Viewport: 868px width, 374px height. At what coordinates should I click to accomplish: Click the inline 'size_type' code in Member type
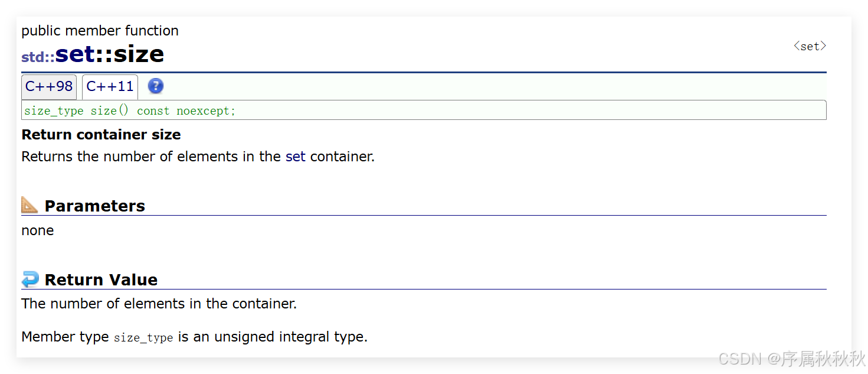(x=143, y=337)
